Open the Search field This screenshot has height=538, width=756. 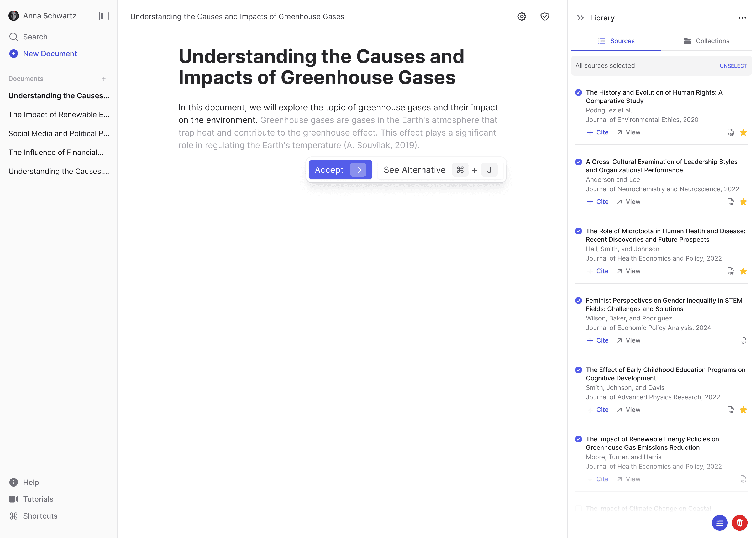35,37
